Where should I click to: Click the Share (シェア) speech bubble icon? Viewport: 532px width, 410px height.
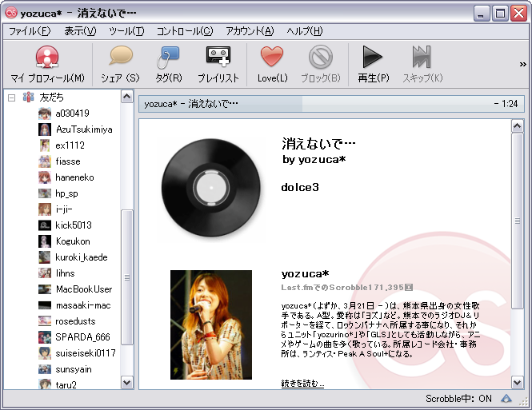121,56
